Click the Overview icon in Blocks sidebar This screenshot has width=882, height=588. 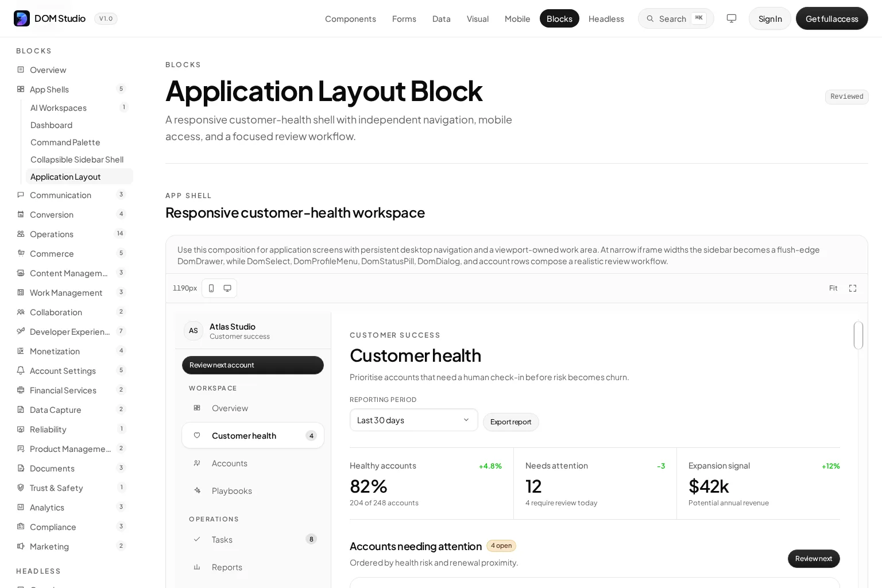coord(21,69)
